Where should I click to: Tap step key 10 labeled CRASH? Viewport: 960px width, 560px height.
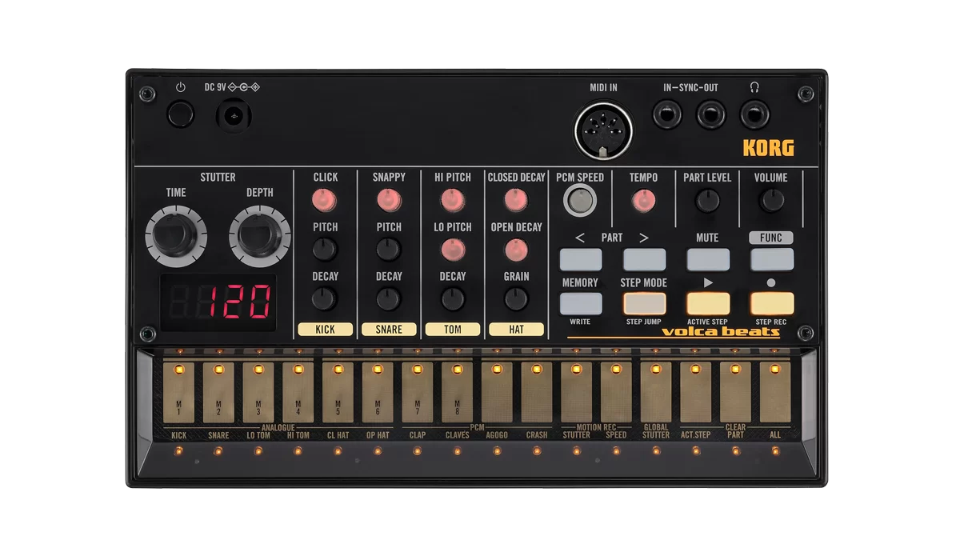537,392
